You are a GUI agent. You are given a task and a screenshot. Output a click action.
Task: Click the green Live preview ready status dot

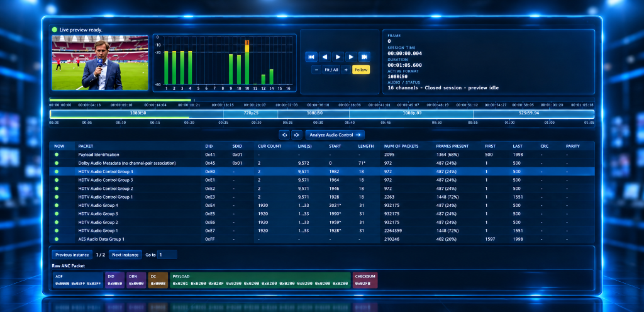55,30
